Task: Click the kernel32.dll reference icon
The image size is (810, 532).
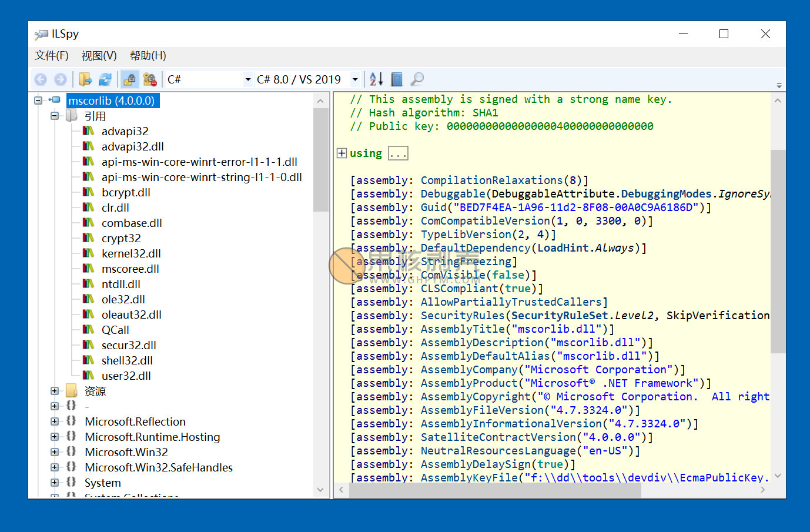Action: click(x=88, y=253)
